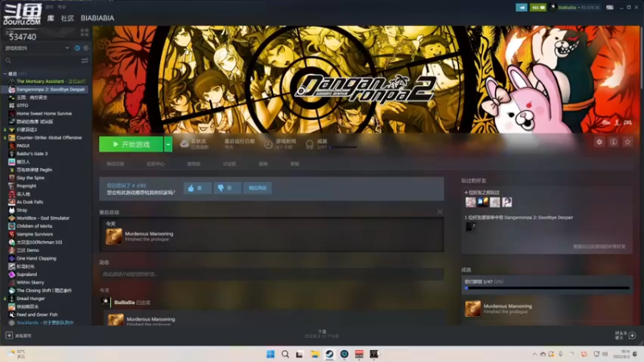Open the 商店页面 store page link
Image resolution: width=644 pixels, height=362 pixels.
(x=115, y=164)
